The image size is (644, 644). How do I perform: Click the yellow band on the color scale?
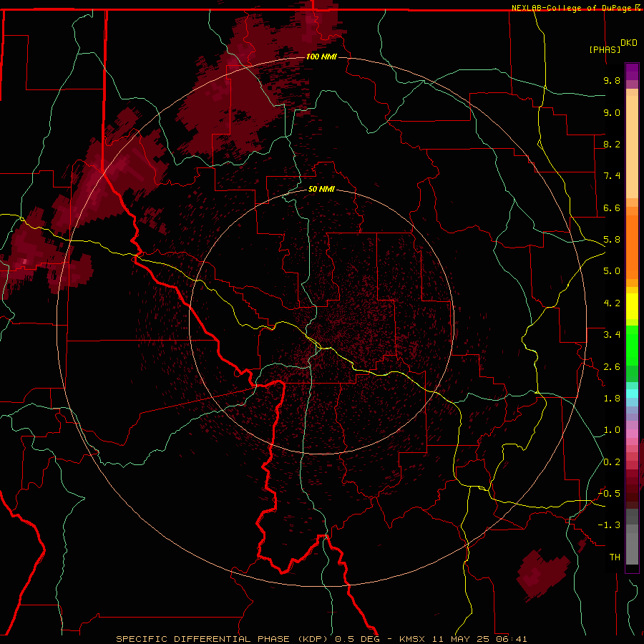tap(632, 306)
